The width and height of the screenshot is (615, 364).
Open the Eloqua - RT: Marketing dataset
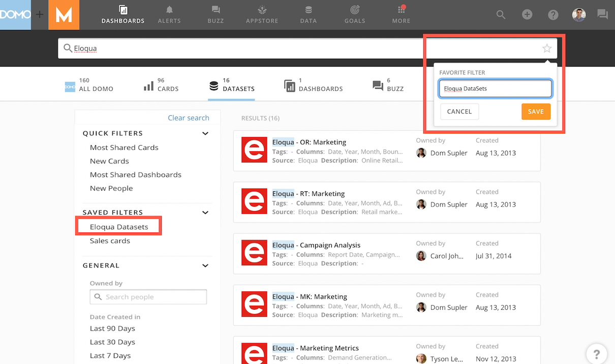(x=309, y=193)
